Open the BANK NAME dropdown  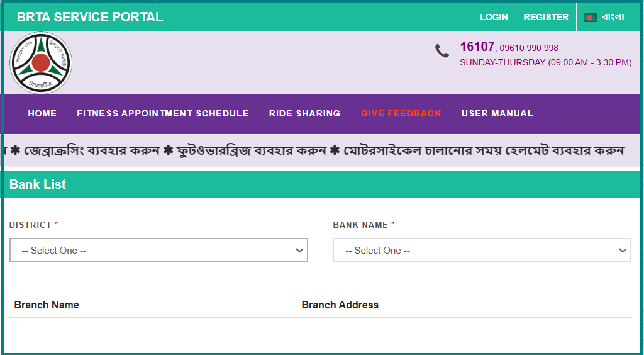[x=482, y=251]
